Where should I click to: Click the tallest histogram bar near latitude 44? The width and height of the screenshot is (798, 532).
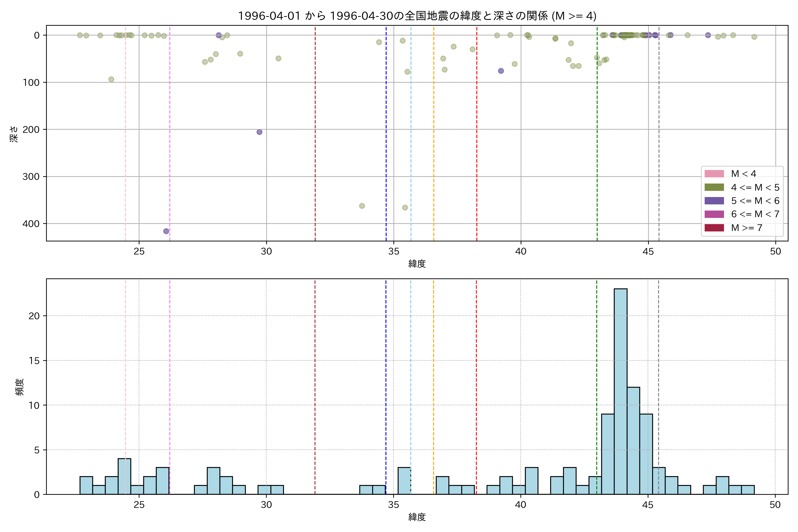[620, 391]
